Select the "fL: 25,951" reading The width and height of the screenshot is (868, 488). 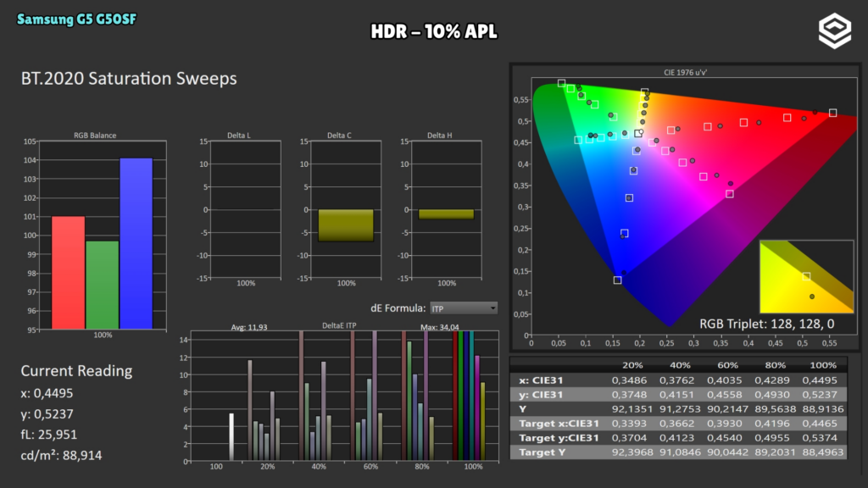[x=48, y=435]
